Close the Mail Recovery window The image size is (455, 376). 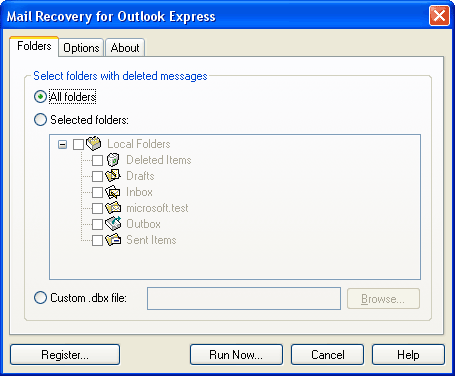click(x=439, y=16)
